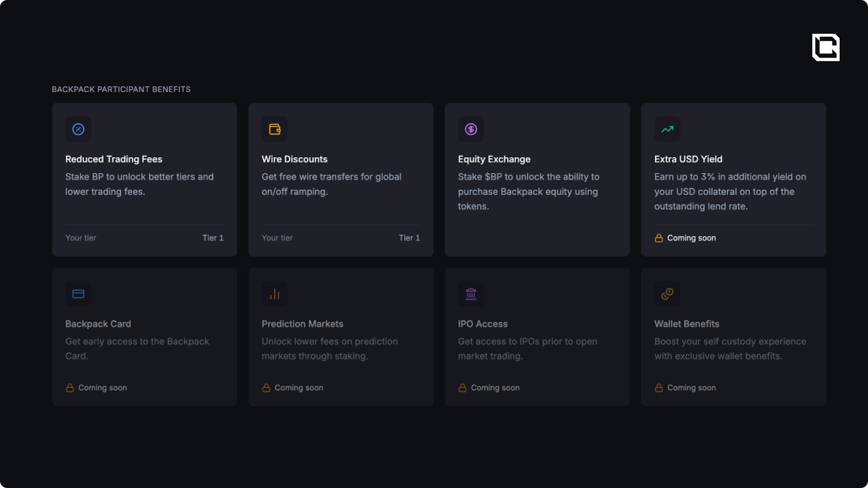The height and width of the screenshot is (488, 868).
Task: Click the Reduced Trading Fees percent icon
Action: pos(78,129)
